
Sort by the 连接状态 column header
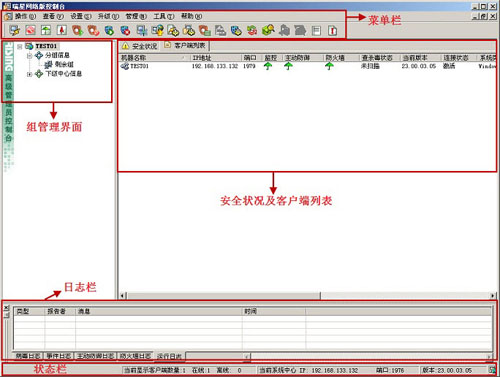tap(459, 58)
